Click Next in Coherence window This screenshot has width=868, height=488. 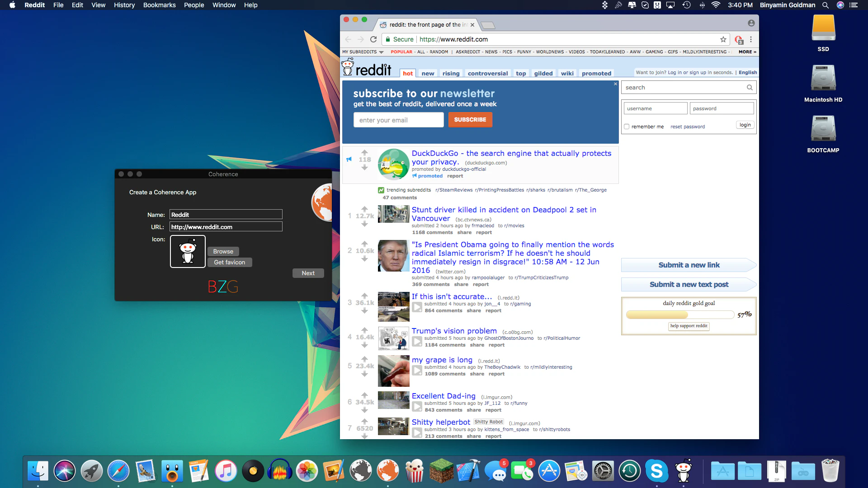308,273
